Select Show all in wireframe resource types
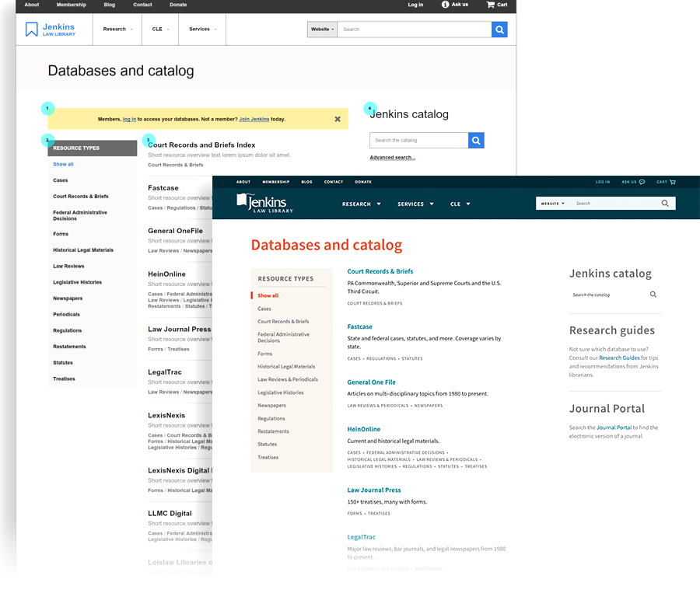This screenshot has width=700, height=607. point(64,164)
